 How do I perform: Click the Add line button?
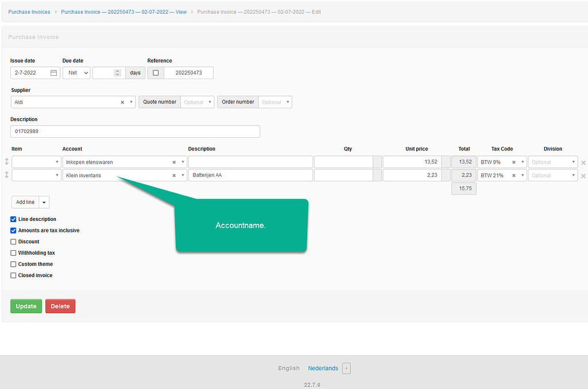coord(25,202)
